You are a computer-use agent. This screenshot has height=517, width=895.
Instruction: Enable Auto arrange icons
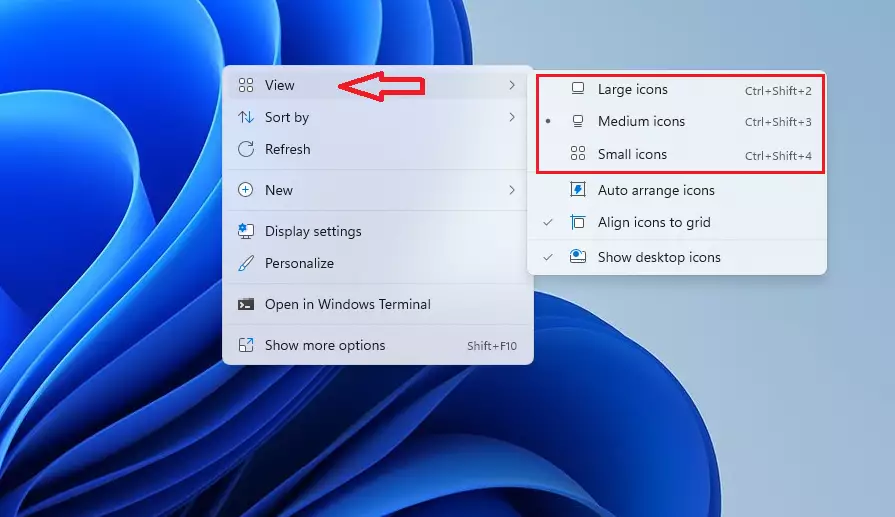coord(677,190)
